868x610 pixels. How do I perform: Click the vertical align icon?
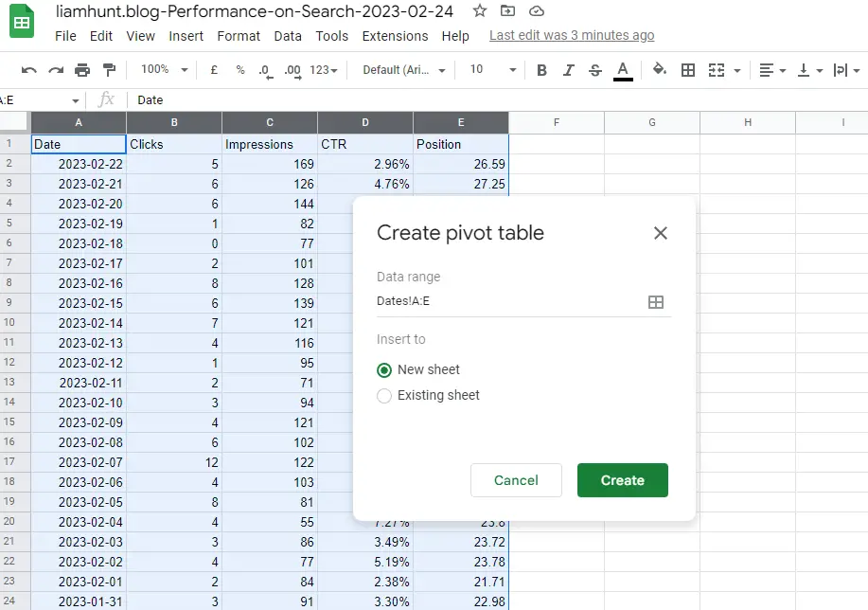[x=804, y=70]
